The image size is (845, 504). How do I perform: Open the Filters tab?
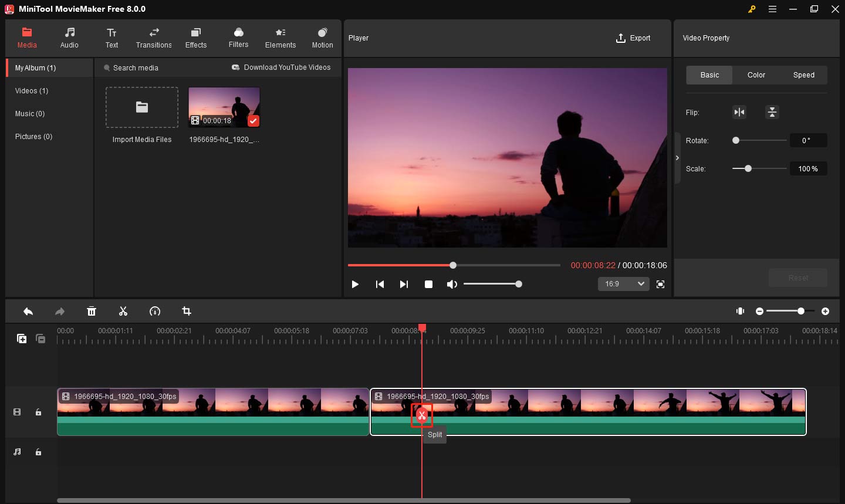[x=238, y=38]
